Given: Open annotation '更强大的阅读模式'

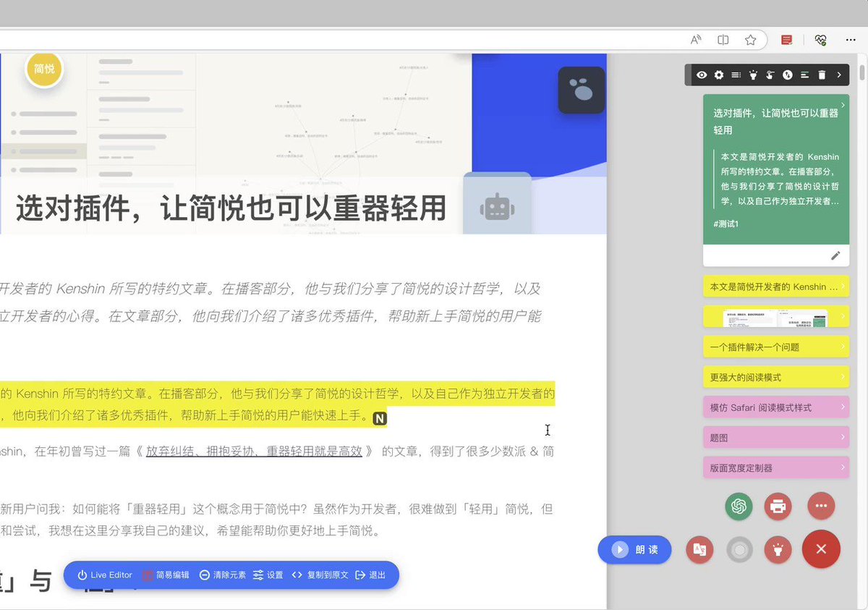Looking at the screenshot, I should pyautogui.click(x=776, y=377).
